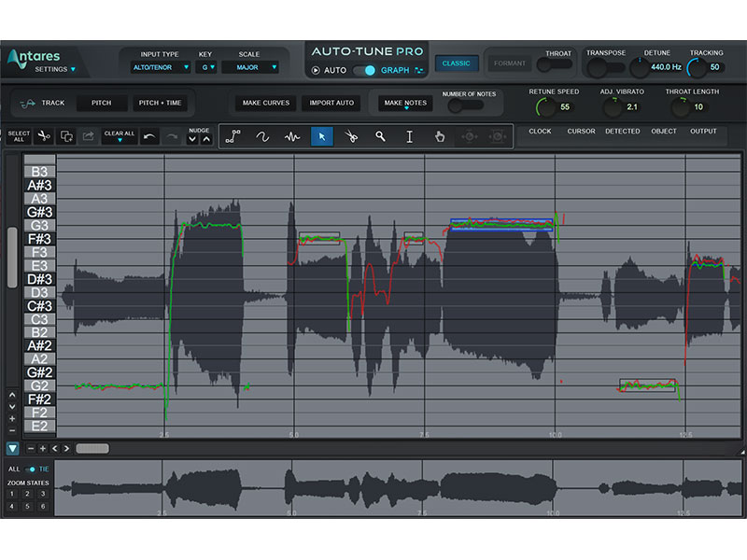
Task: Open the Key dropdown
Action: pos(205,67)
